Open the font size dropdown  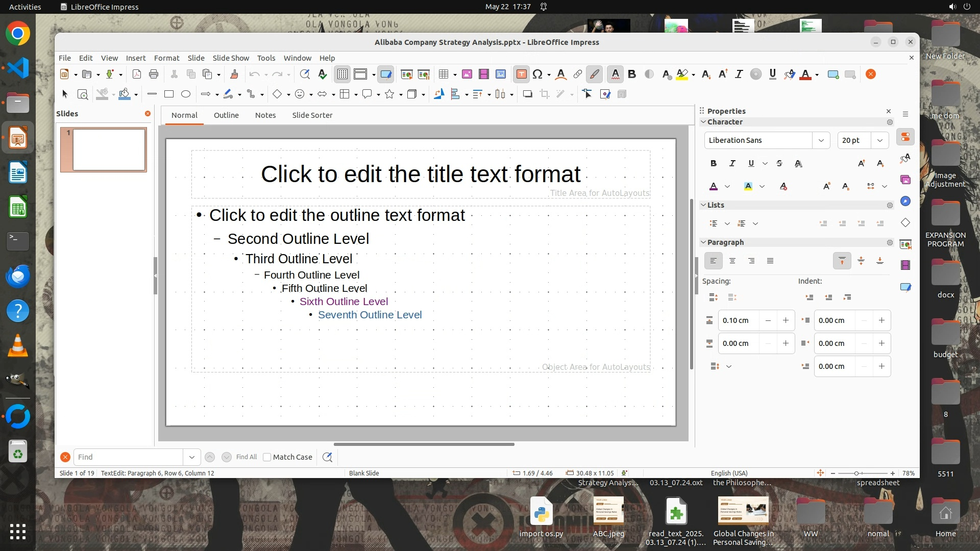coord(879,140)
